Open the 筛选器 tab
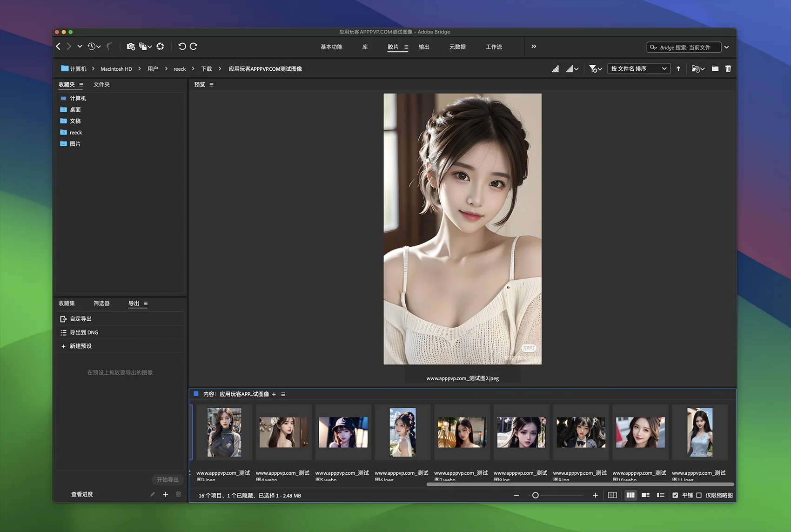 click(x=101, y=303)
